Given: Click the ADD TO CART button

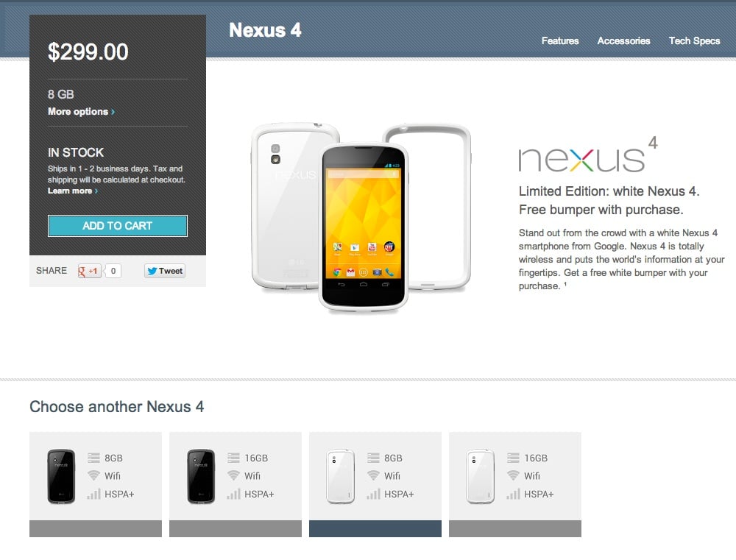Looking at the screenshot, I should click(117, 226).
